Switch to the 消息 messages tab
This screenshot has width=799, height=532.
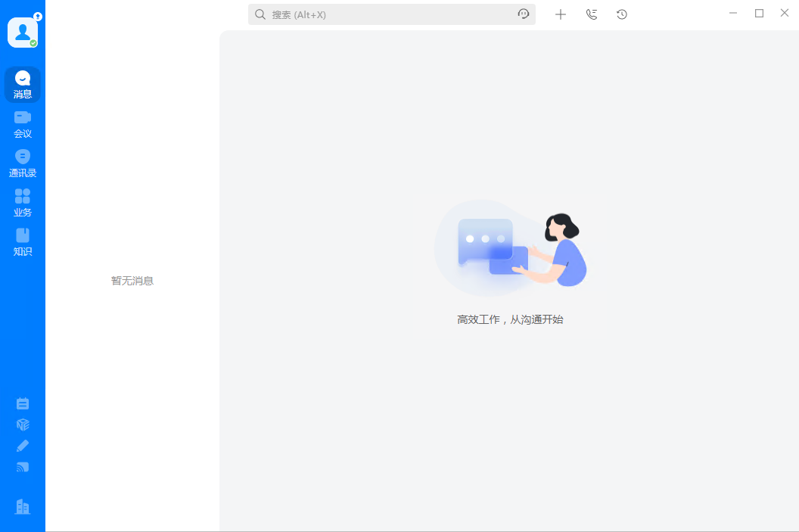[x=23, y=84]
